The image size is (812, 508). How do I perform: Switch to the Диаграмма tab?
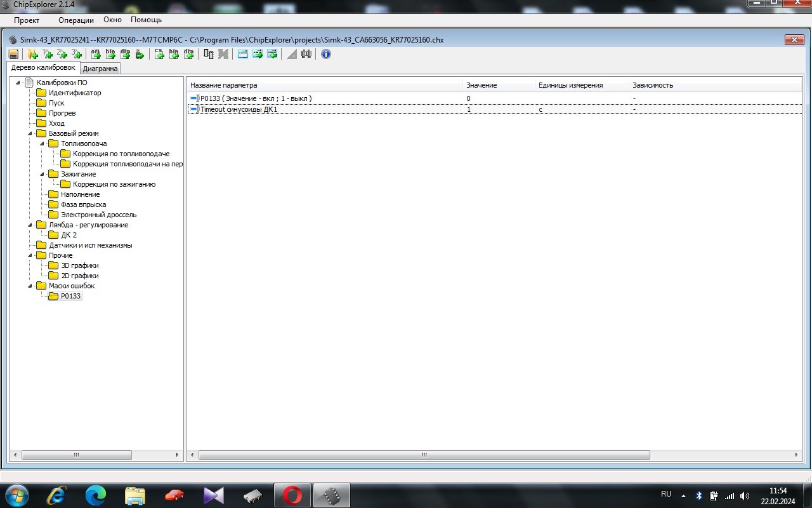tap(100, 69)
